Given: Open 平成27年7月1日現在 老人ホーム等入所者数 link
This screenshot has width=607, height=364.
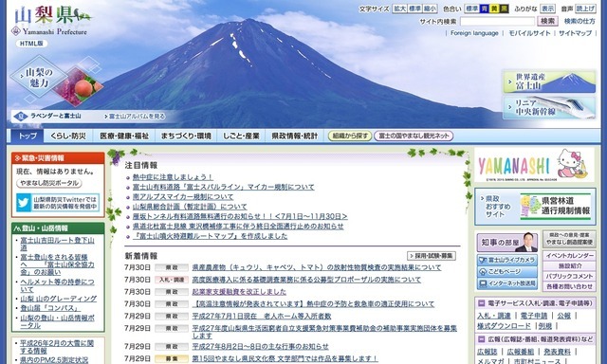Looking at the screenshot, I should [x=262, y=316].
